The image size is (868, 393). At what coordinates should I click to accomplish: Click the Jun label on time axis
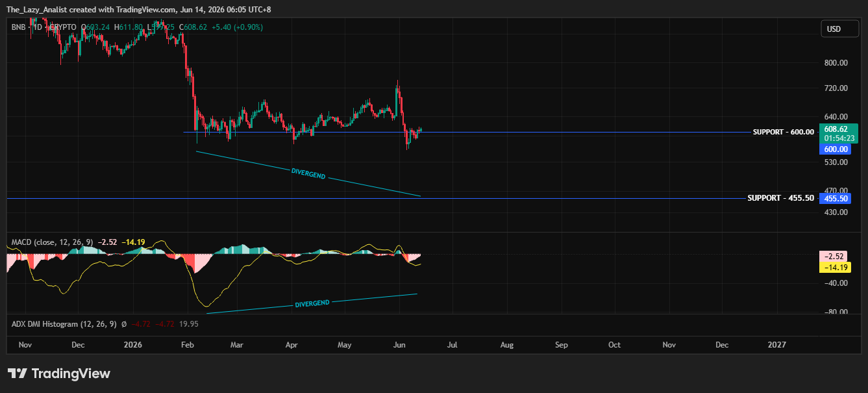click(399, 345)
